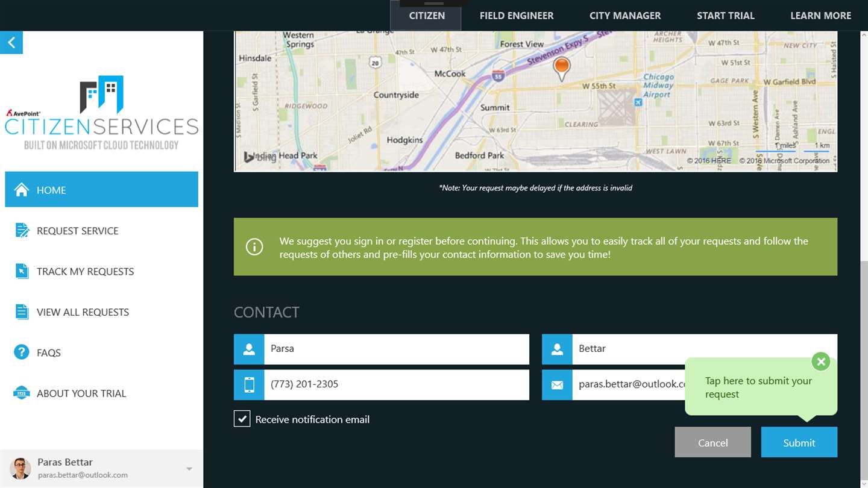
Task: Click 'Bedford Park' label on the map
Action: click(479, 155)
